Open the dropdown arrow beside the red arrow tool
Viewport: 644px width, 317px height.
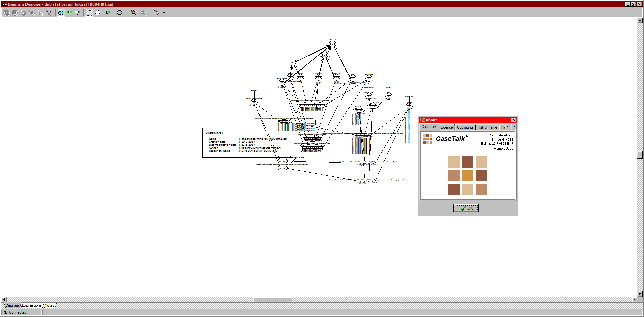tap(164, 13)
